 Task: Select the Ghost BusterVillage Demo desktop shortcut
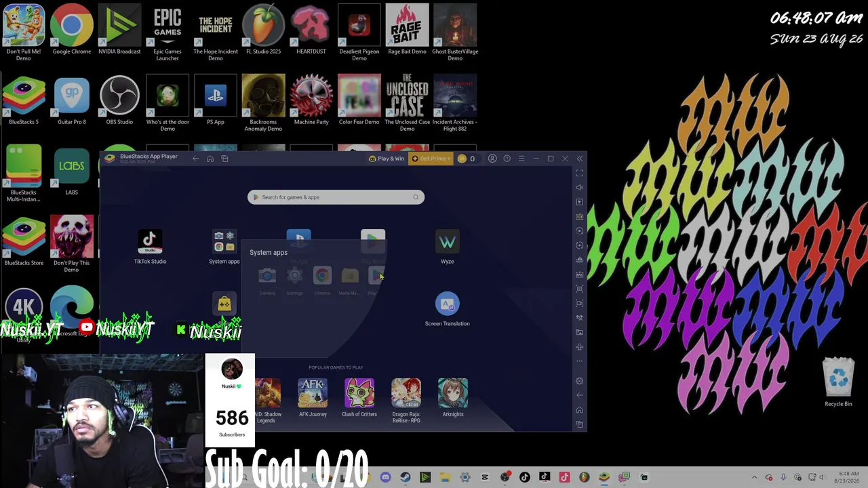coord(455,33)
